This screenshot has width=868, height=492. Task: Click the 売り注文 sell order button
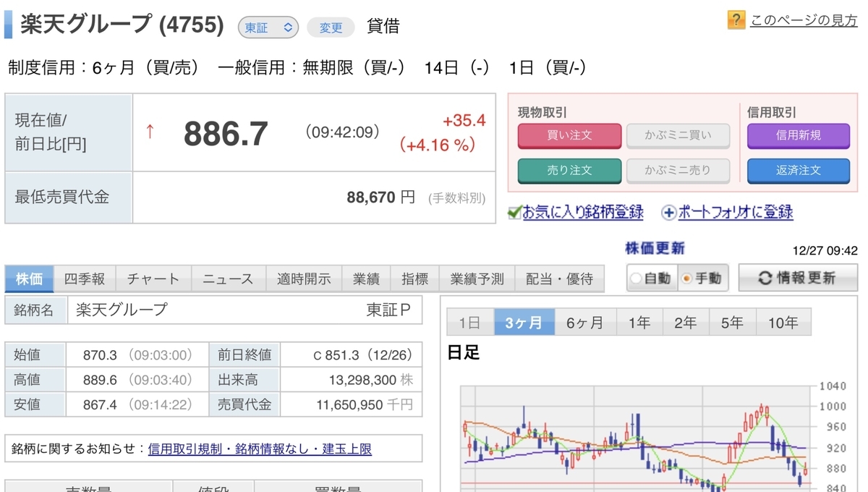click(570, 171)
